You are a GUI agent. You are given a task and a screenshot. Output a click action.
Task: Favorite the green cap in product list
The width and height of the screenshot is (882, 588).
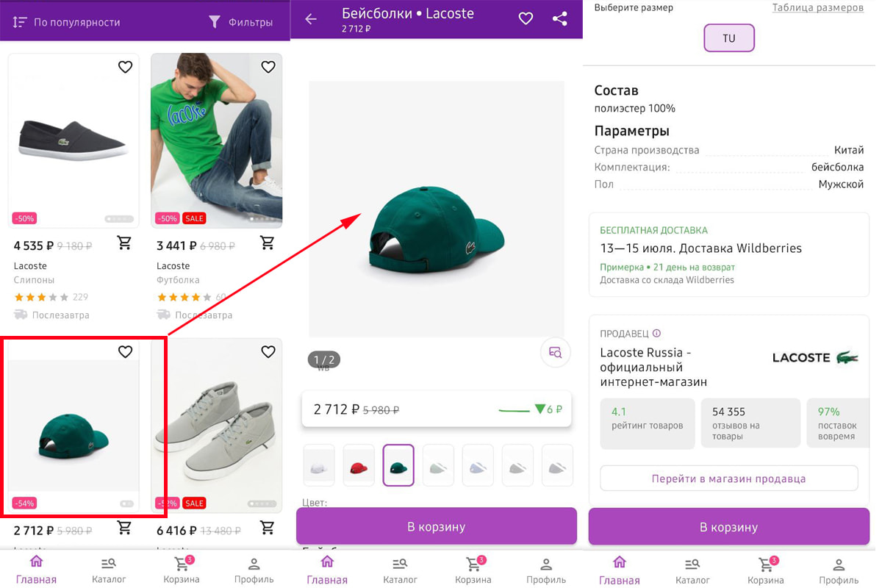pos(125,352)
